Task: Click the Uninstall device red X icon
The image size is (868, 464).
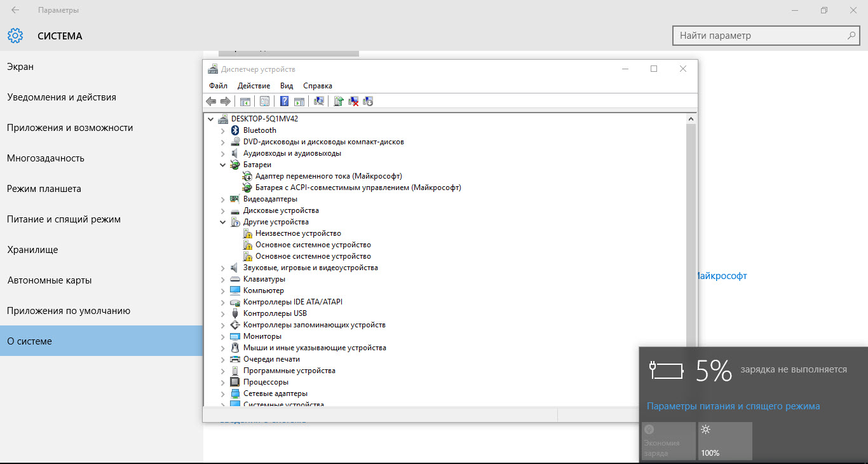Action: pyautogui.click(x=354, y=101)
